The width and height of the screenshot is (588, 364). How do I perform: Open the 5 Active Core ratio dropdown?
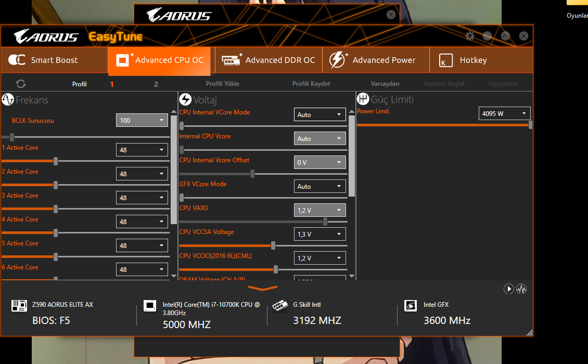click(x=142, y=245)
